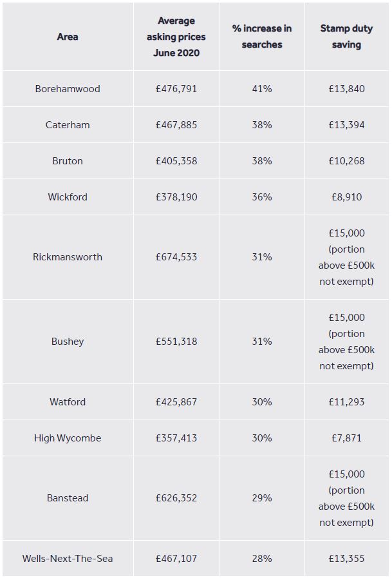Click the % increase in searches header
The width and height of the screenshot is (392, 580).
pos(262,36)
